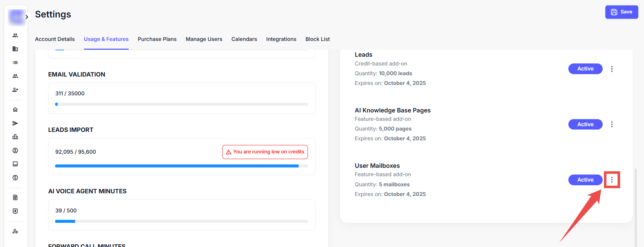Image resolution: width=644 pixels, height=247 pixels.
Task: Click the Save button
Action: (621, 12)
